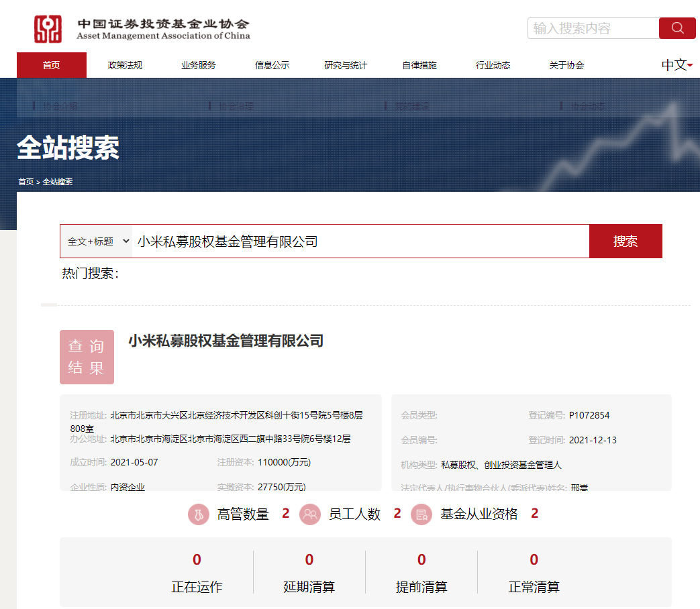
Task: Click registration number P1072854
Action: click(x=589, y=415)
